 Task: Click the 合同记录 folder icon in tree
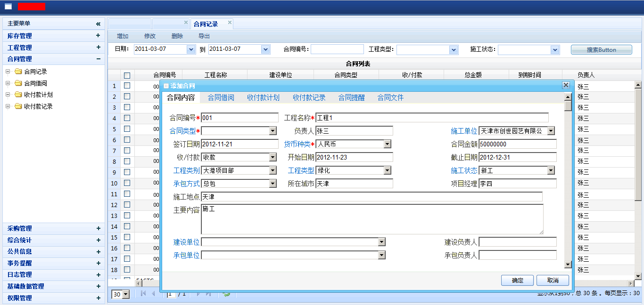18,72
